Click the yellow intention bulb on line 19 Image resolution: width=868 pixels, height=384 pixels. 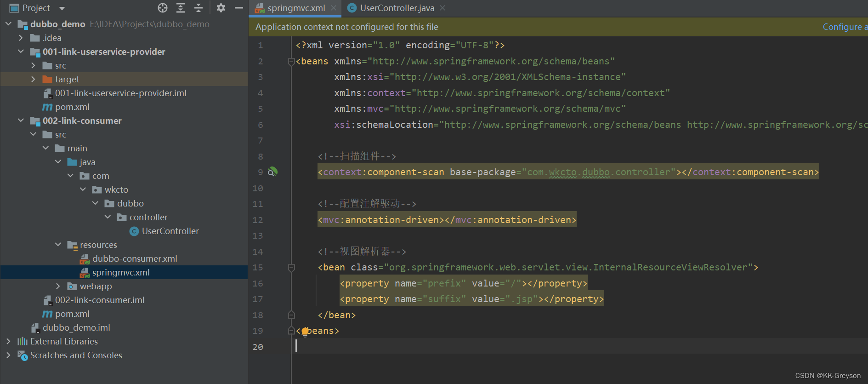pos(305,332)
